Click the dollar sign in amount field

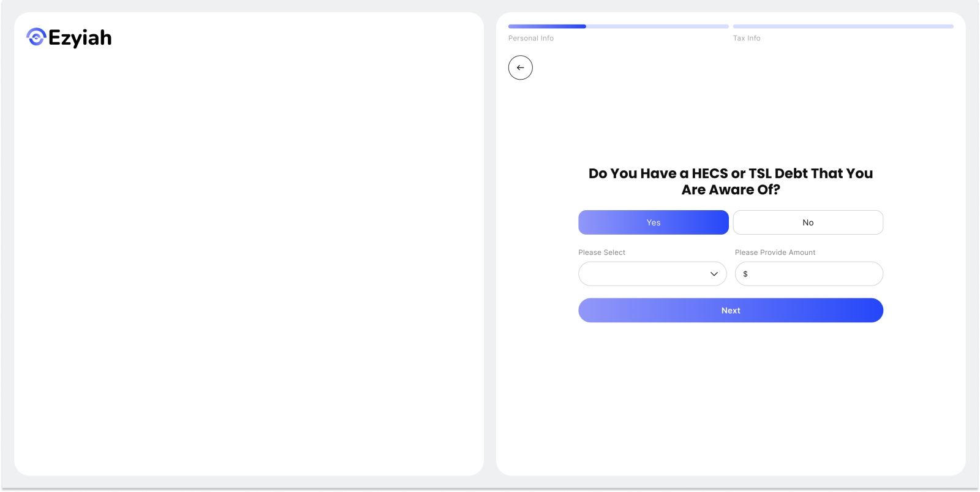[x=745, y=274]
